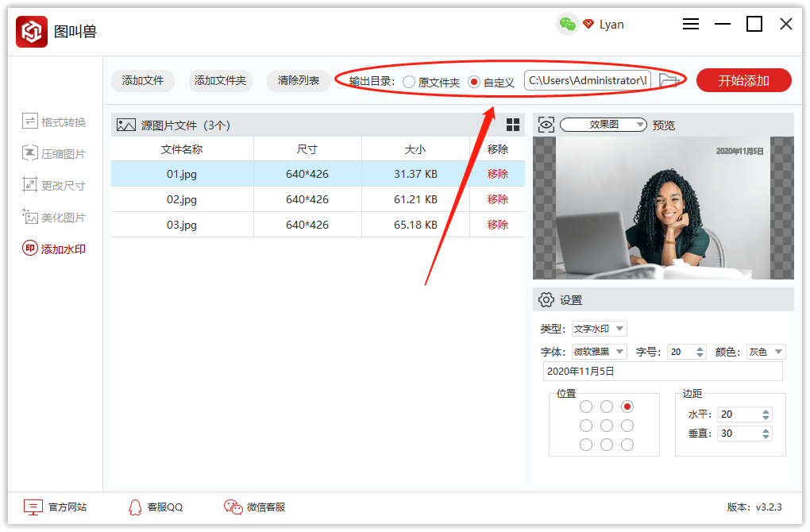Switch to 更改尺寸 function

(54, 185)
